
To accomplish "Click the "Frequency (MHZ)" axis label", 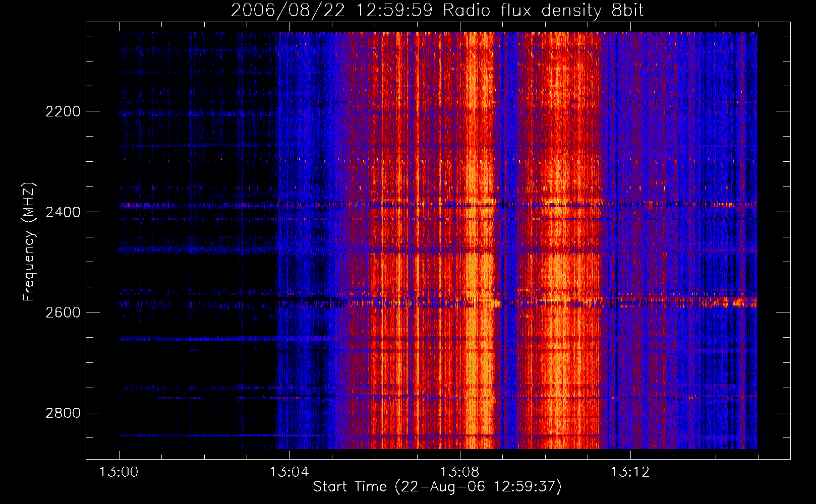I will [x=29, y=242].
